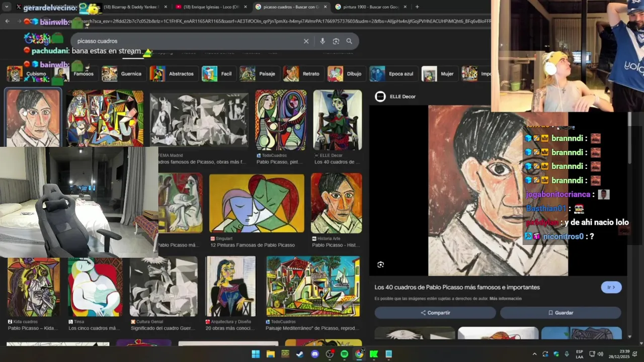This screenshot has width=644, height=362.
Task: Filter images by the Famosos chip
Action: 76,74
